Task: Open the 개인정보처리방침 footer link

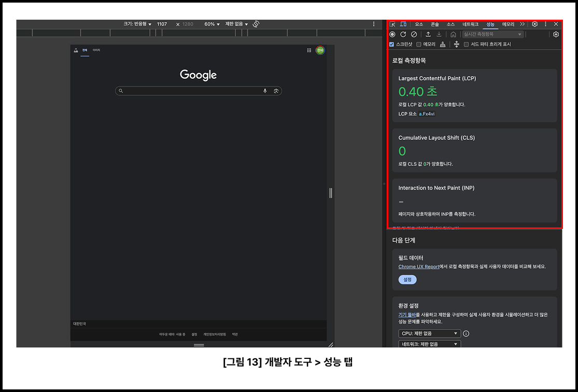Action: point(215,334)
